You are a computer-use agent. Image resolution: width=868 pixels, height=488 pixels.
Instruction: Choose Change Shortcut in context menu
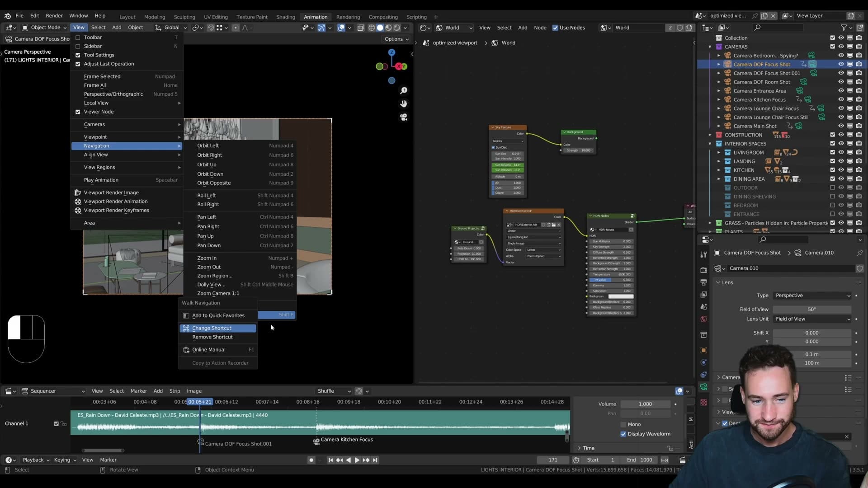[218, 328]
